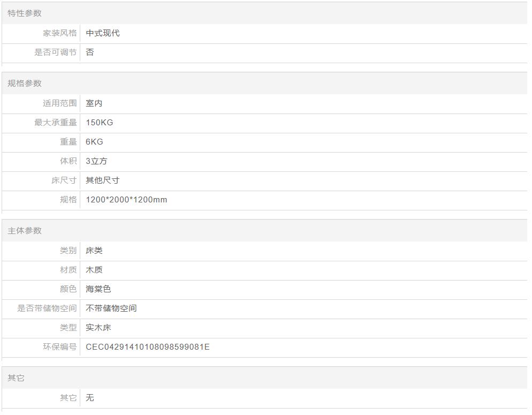Select the 中式现代 style value
This screenshot has width=532, height=415.
pyautogui.click(x=103, y=33)
